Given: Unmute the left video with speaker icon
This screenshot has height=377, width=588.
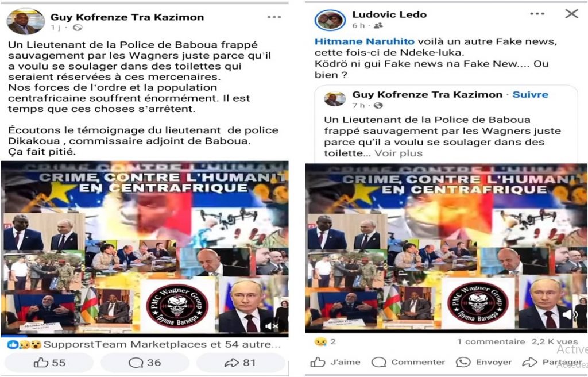Looking at the screenshot, I should click(x=271, y=326).
